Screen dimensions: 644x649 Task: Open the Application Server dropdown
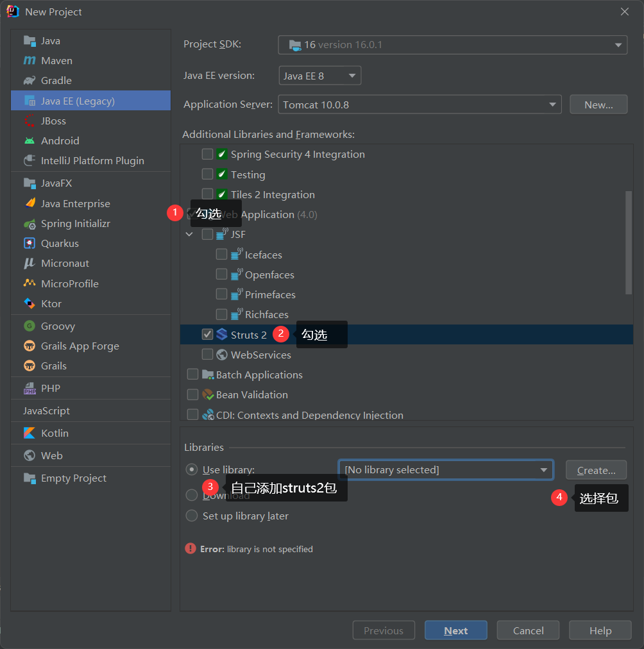pyautogui.click(x=419, y=105)
